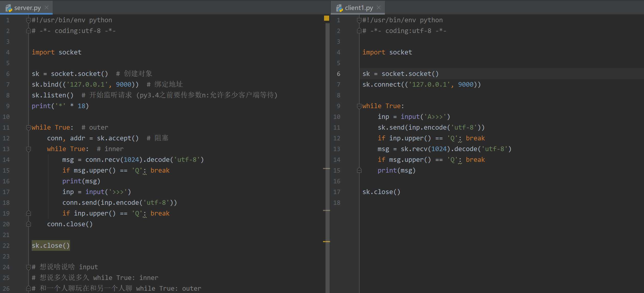Click Python file icon on client1.py tab
644x293 pixels.
pyautogui.click(x=339, y=8)
